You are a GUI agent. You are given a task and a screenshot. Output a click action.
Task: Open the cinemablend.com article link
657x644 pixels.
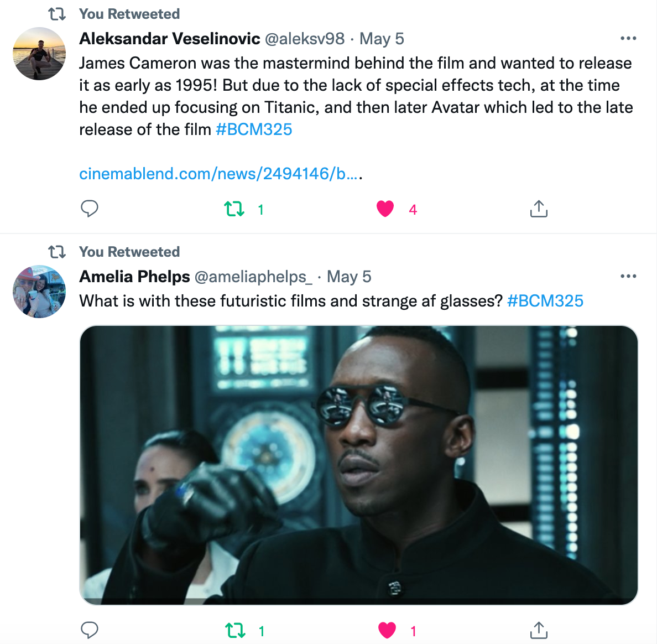point(220,174)
